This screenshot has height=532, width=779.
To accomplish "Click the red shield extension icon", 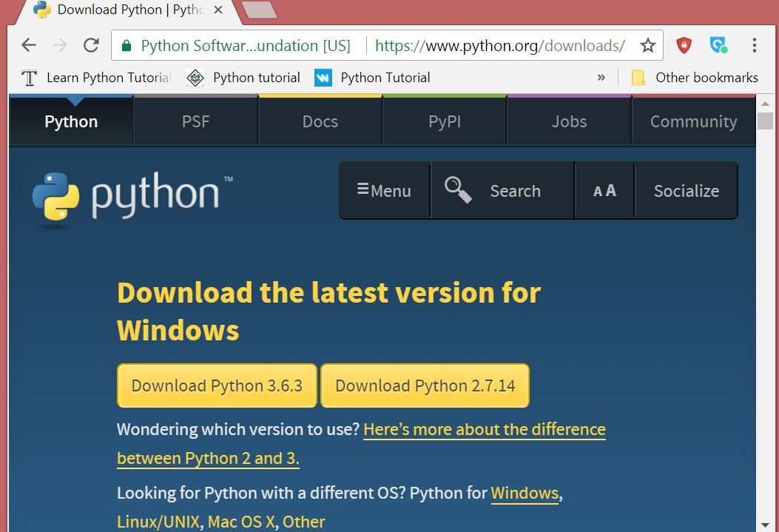I will [x=684, y=45].
